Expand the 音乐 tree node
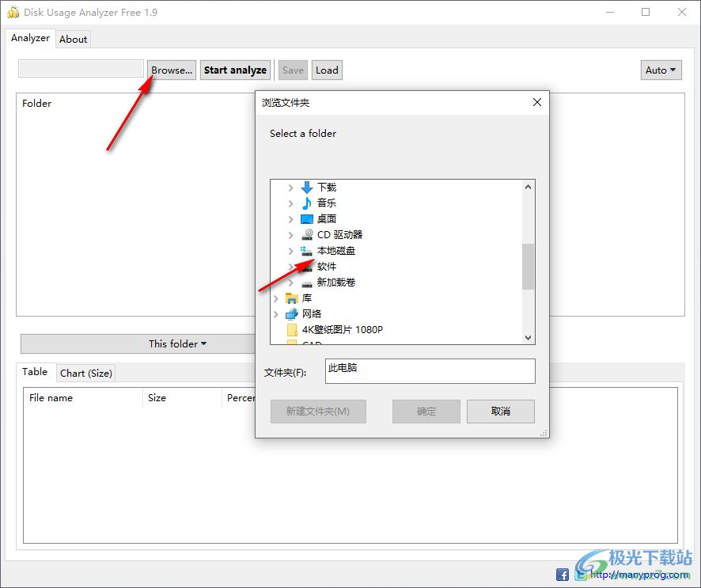This screenshot has height=588, width=701. pos(290,203)
